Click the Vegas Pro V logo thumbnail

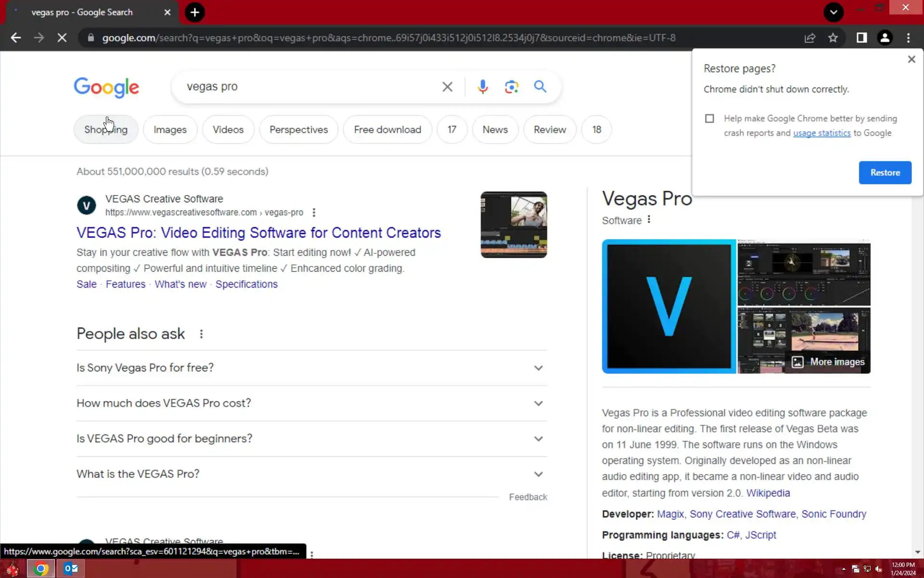coord(668,306)
